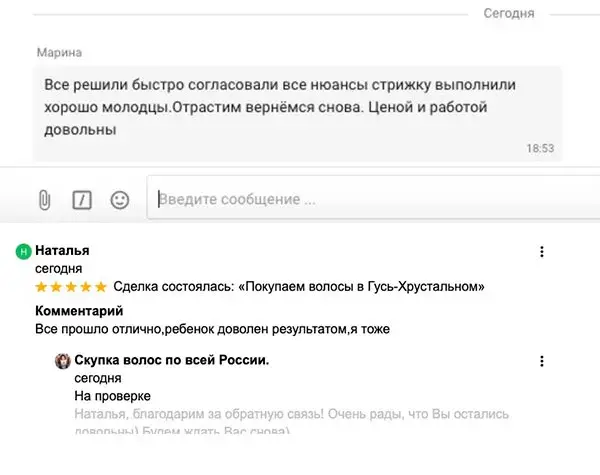This screenshot has width=600, height=475.
Task: Click the fifth yellow rating star
Action: pyautogui.click(x=101, y=286)
